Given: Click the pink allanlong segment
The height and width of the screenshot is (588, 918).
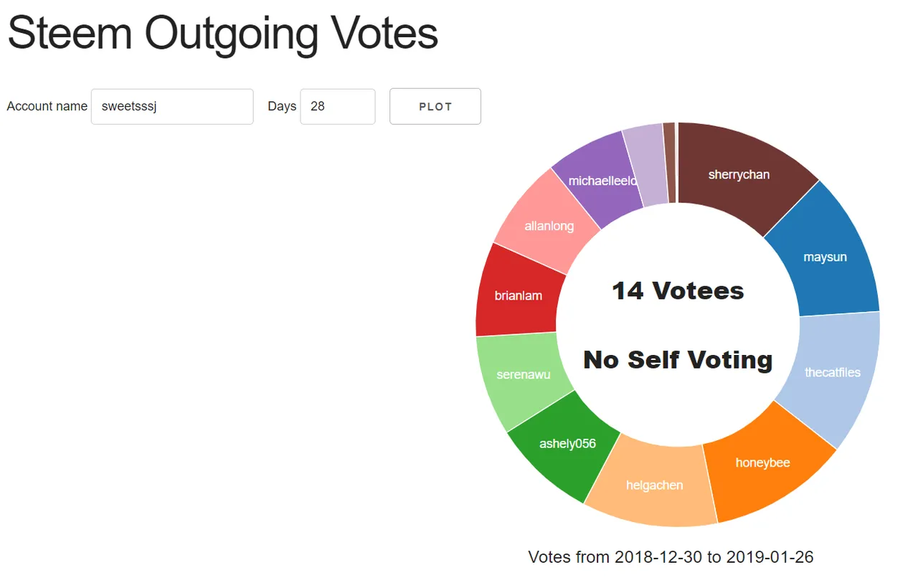Looking at the screenshot, I should [549, 226].
